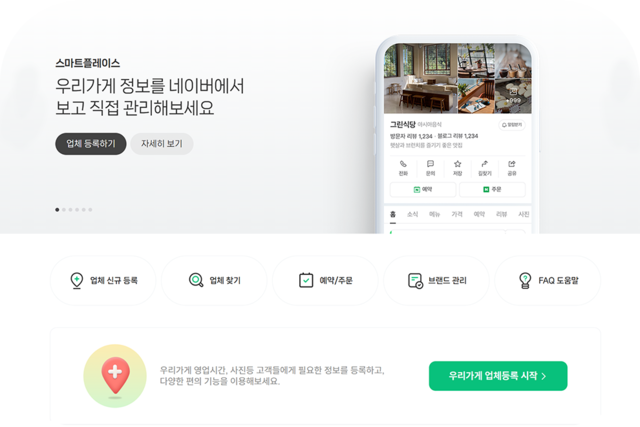The image size is (640, 427).
Task: Select the first carousel dot indicator
Action: 57,210
